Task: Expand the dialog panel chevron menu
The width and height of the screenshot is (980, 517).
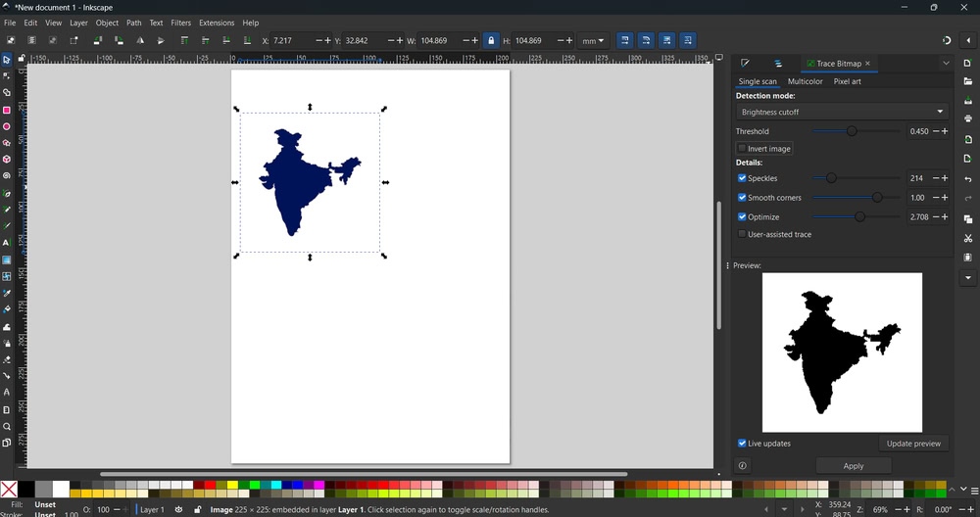Action: coord(946,64)
